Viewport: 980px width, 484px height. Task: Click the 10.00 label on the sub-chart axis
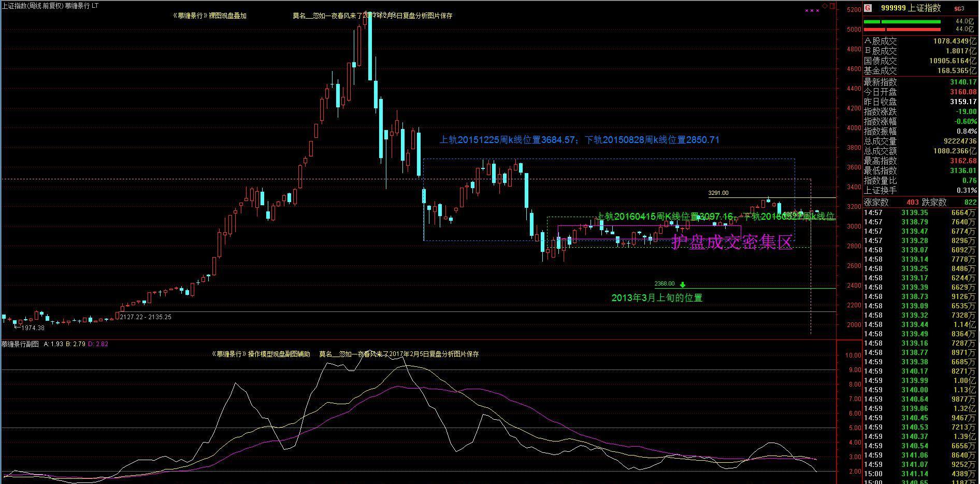click(x=853, y=355)
